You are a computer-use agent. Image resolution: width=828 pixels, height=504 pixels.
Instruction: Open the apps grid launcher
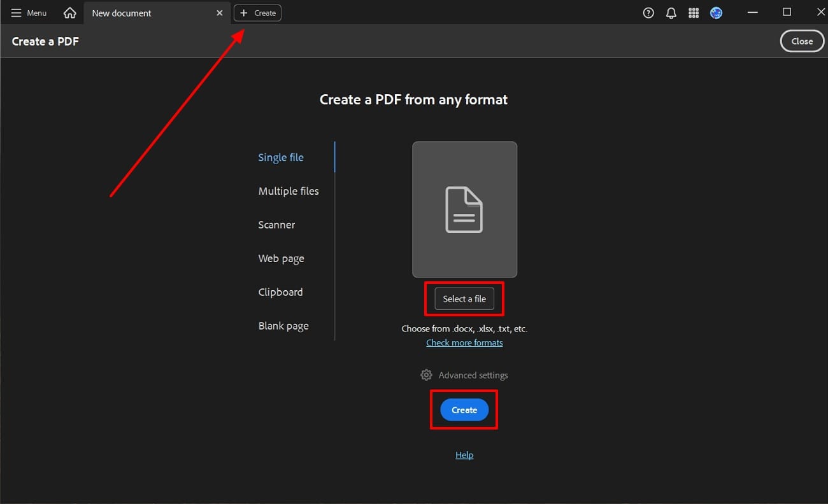pyautogui.click(x=694, y=13)
